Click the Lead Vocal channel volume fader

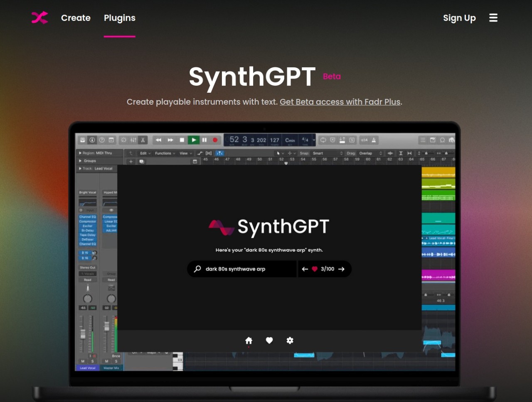(x=83, y=334)
